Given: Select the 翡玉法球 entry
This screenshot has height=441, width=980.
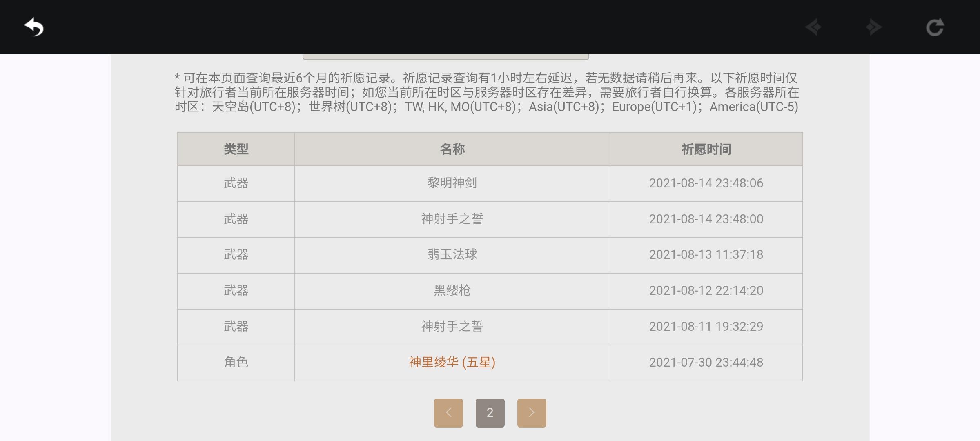Looking at the screenshot, I should pos(452,254).
